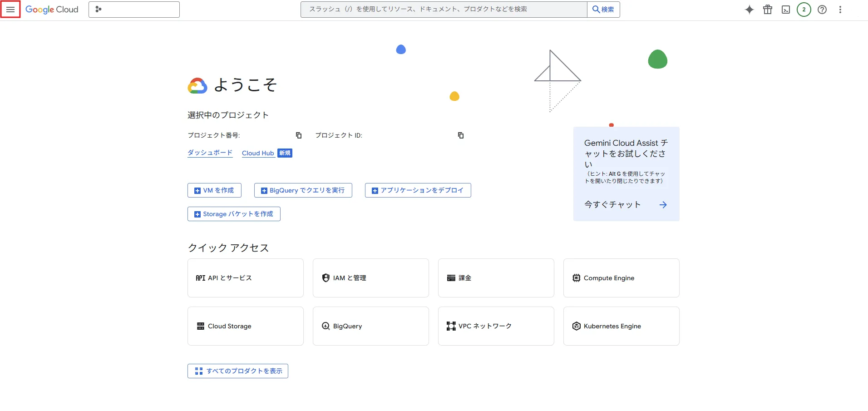Click the Compute Engine chip icon
This screenshot has width=868, height=411.
coord(577,278)
